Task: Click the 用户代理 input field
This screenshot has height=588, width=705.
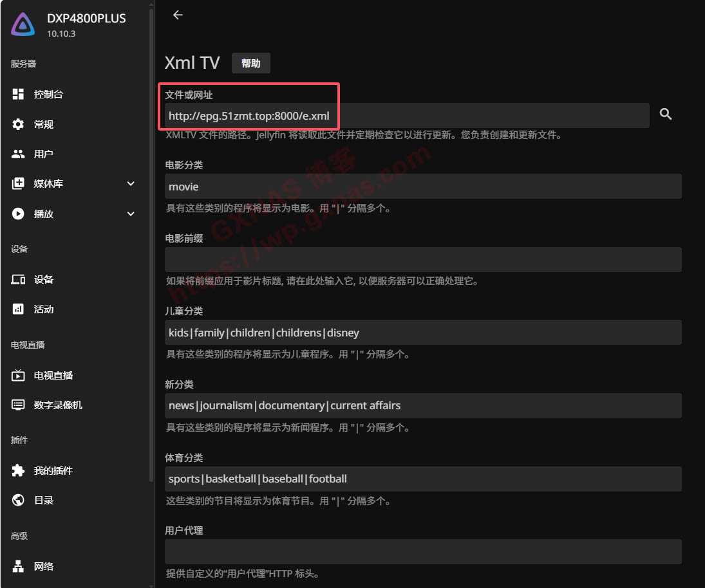Action: 422,552
